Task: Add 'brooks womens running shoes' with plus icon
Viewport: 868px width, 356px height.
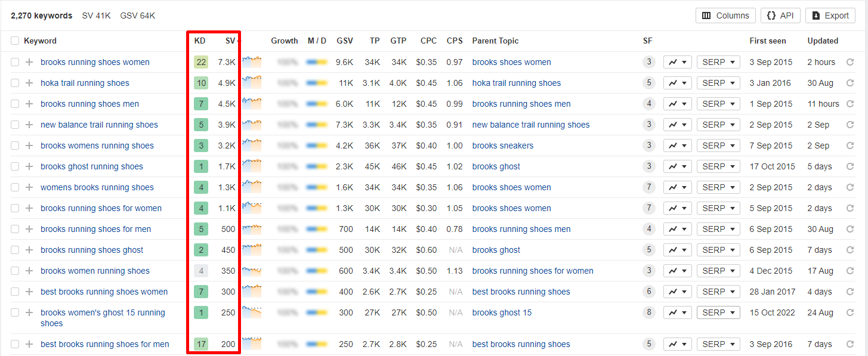Action: point(29,146)
